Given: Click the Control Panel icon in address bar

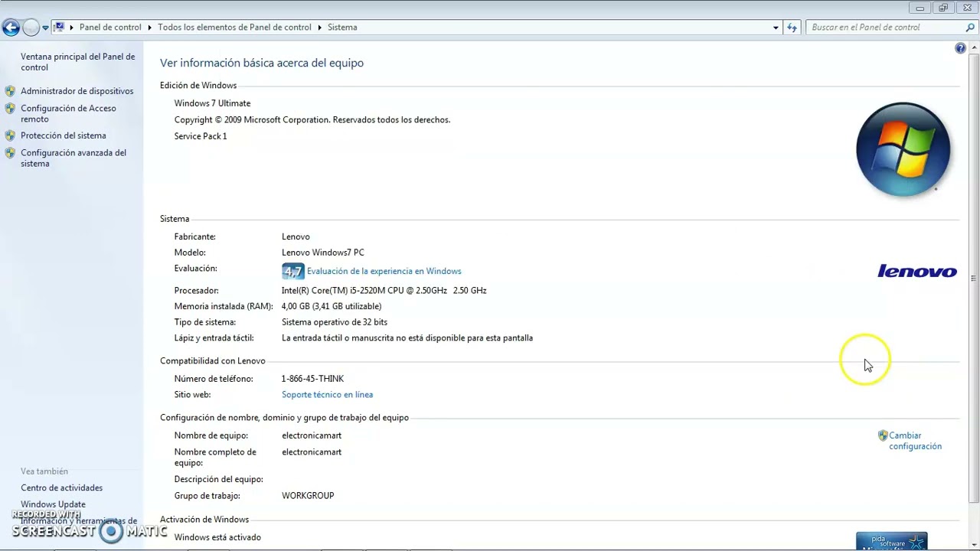Looking at the screenshot, I should tap(60, 27).
